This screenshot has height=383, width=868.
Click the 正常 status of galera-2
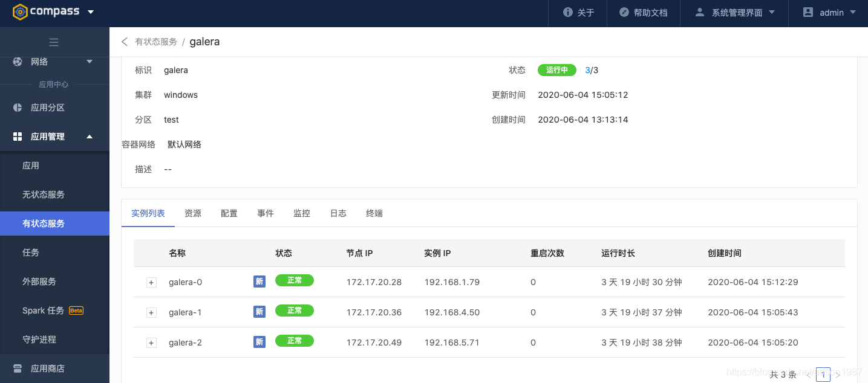tap(295, 341)
